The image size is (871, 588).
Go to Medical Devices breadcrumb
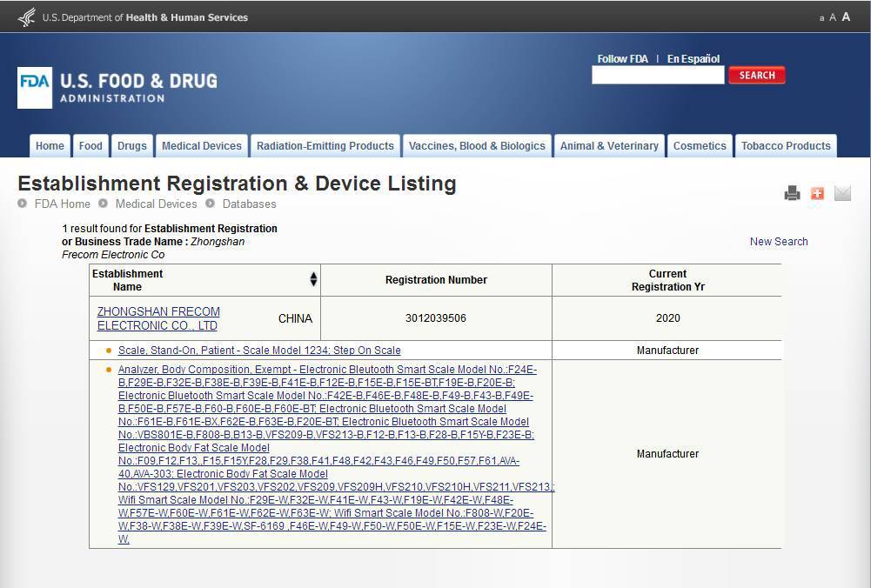(x=156, y=204)
